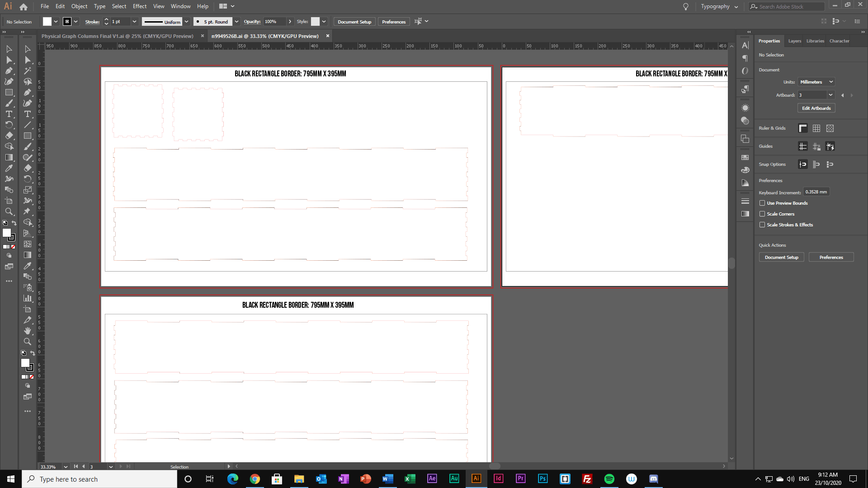This screenshot has height=488, width=868.
Task: Open the Effect menu
Action: [x=140, y=6]
